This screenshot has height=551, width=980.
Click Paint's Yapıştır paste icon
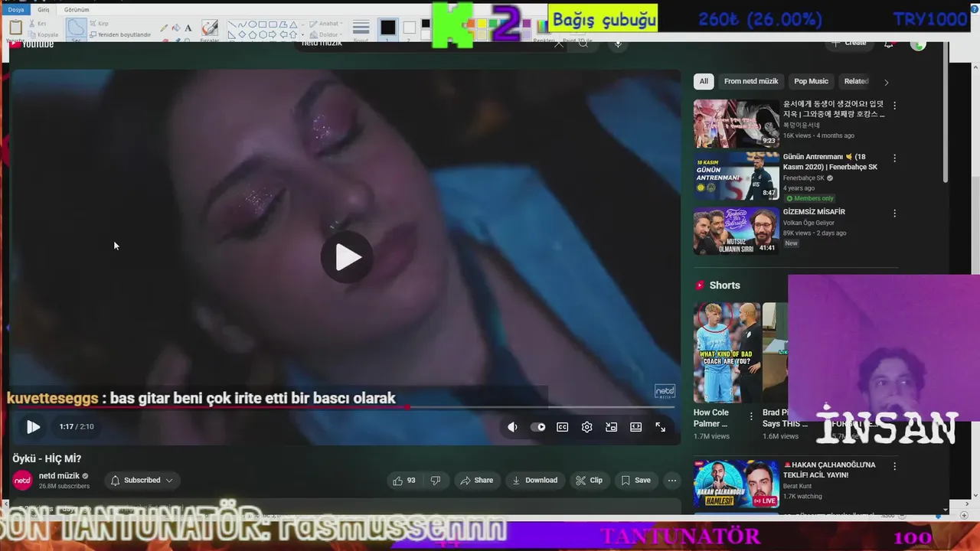pyautogui.click(x=15, y=28)
